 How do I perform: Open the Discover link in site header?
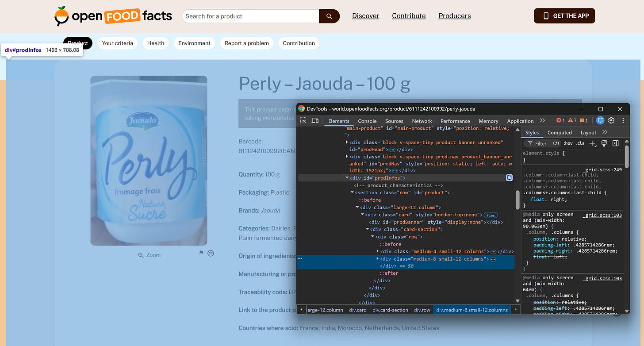366,16
